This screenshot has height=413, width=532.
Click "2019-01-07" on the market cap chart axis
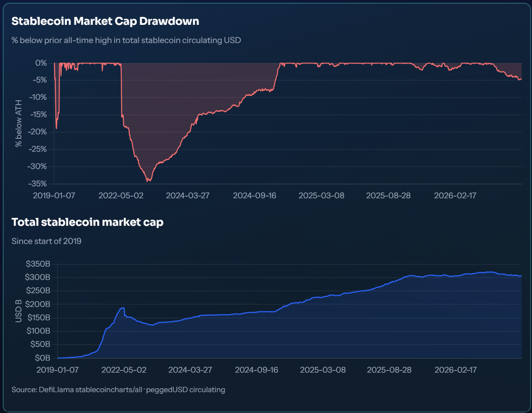click(x=58, y=370)
